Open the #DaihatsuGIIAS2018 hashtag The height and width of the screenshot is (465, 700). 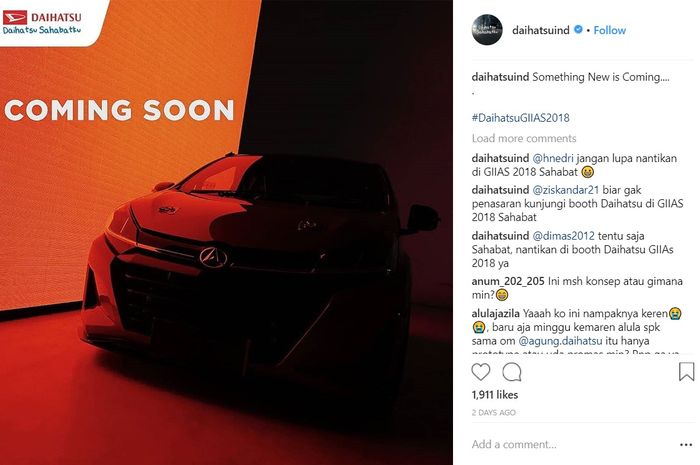[x=521, y=118]
